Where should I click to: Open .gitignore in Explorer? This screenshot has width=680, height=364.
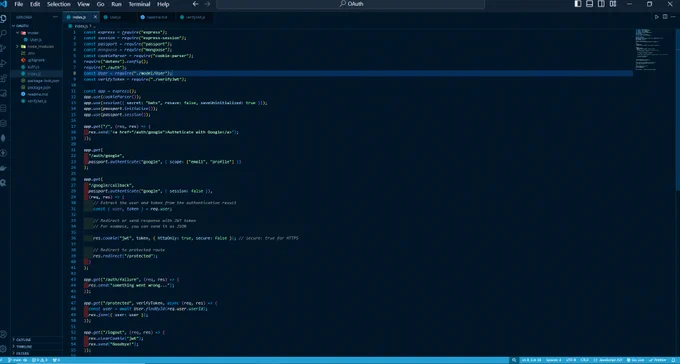37,60
